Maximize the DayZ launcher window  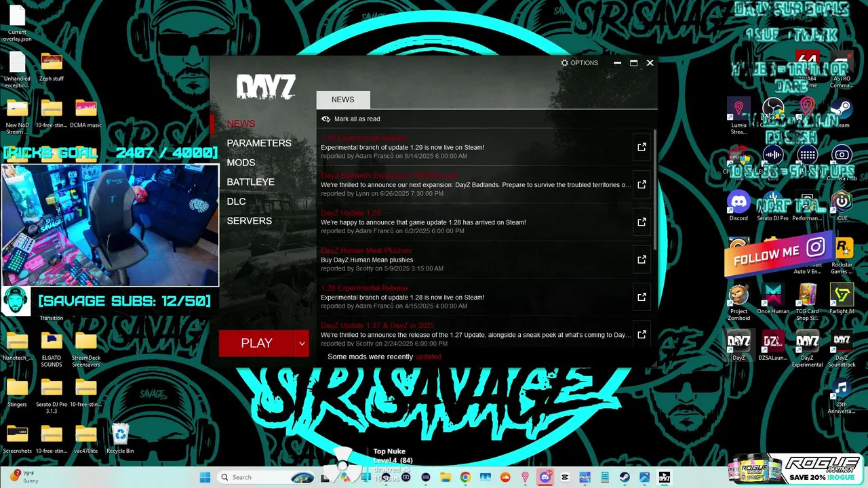coord(633,63)
